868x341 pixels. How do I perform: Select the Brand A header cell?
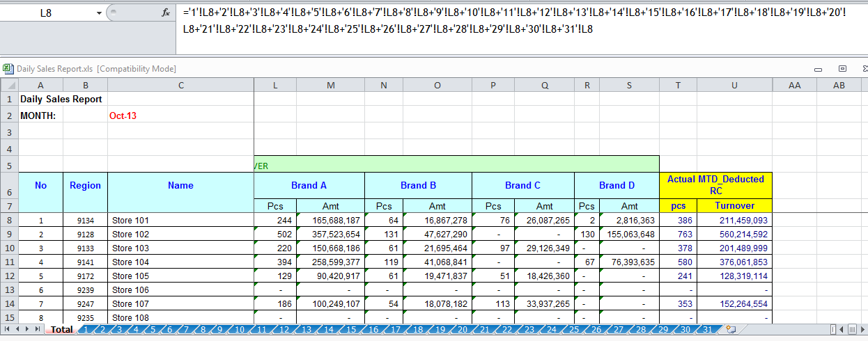pos(309,185)
